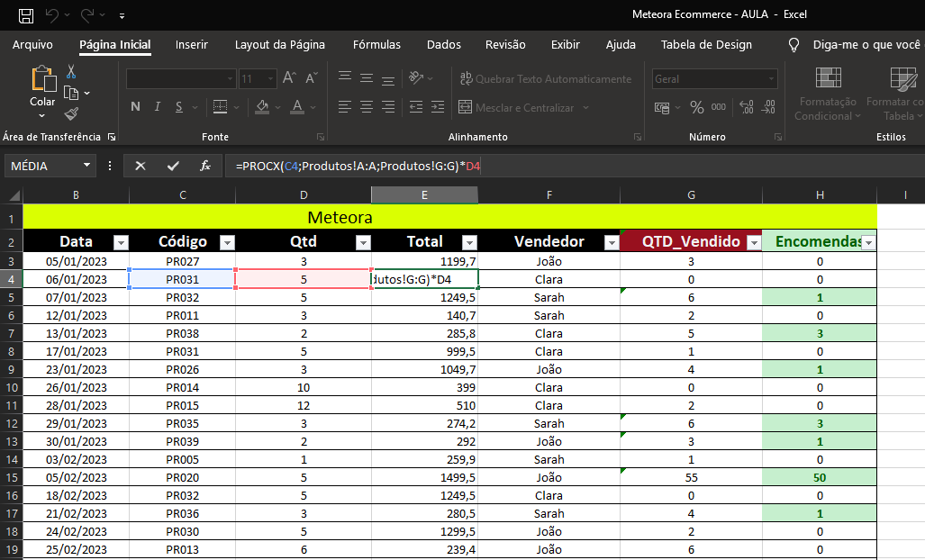Open the Vendedor column filter arrow
The height and width of the screenshot is (560, 925).
click(x=612, y=242)
